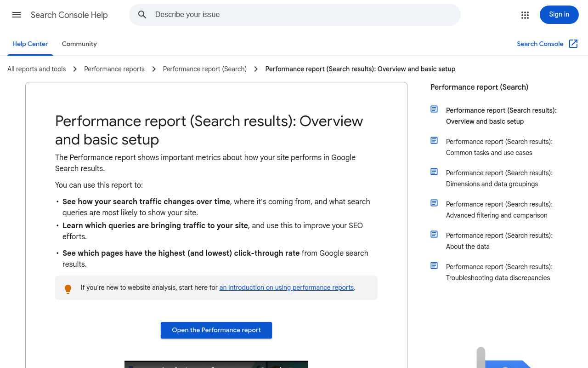Click the current breadcrumb 'Overview and basic setup'
The width and height of the screenshot is (588, 368).
pyautogui.click(x=360, y=69)
